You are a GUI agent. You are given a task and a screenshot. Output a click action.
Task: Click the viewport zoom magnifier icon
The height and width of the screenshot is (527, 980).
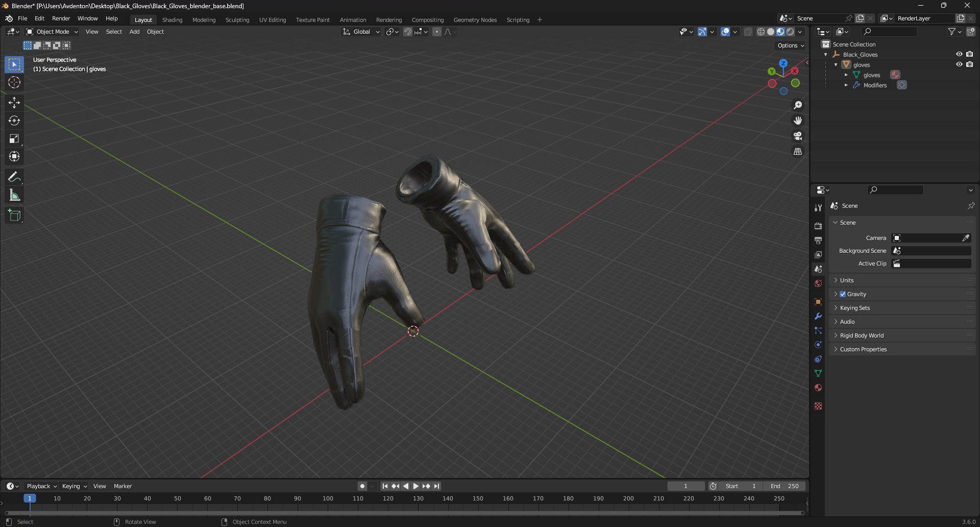pyautogui.click(x=798, y=105)
